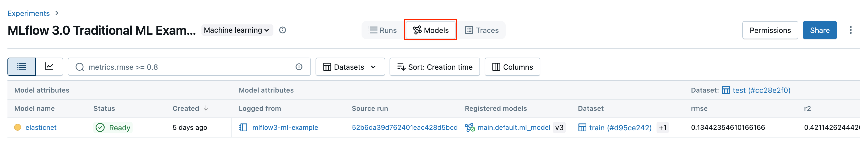Open the elasticnet model link
The width and height of the screenshot is (868, 145).
[41, 128]
